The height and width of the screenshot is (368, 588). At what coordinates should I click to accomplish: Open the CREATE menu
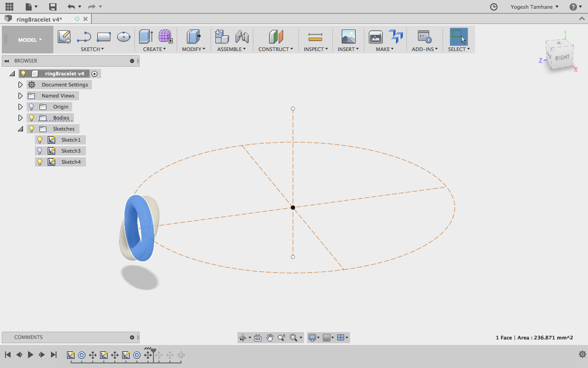tap(154, 49)
